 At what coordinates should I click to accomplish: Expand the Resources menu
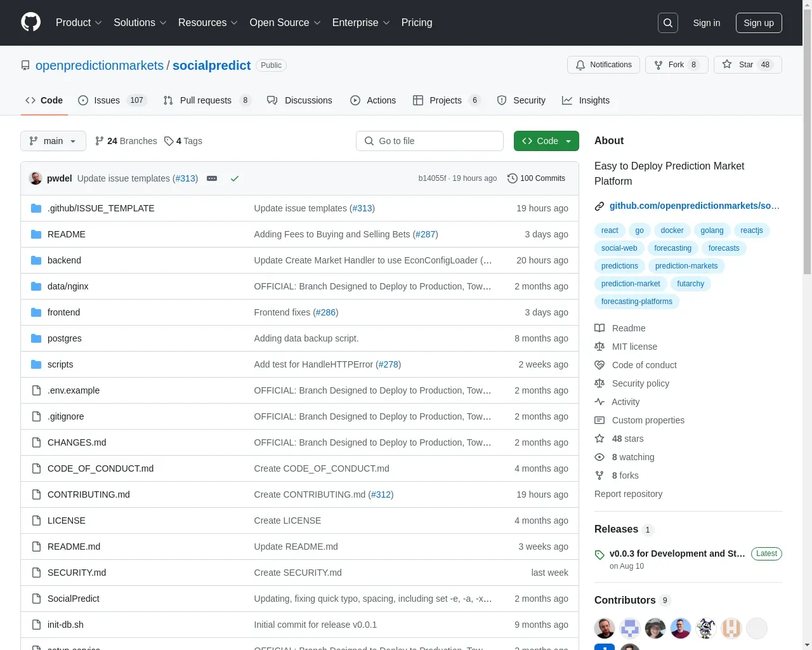pos(208,23)
